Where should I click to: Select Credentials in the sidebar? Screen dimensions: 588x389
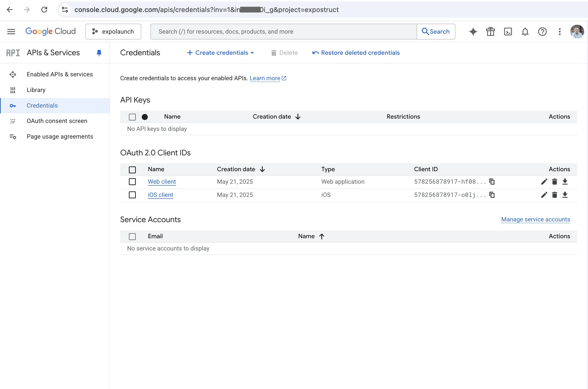55,105
